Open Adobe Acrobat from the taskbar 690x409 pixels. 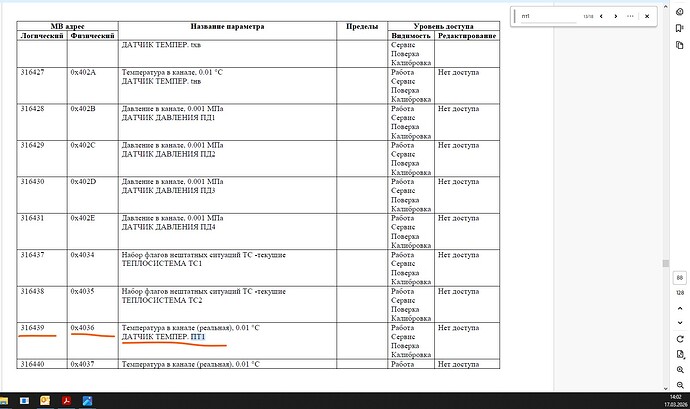[x=66, y=401]
